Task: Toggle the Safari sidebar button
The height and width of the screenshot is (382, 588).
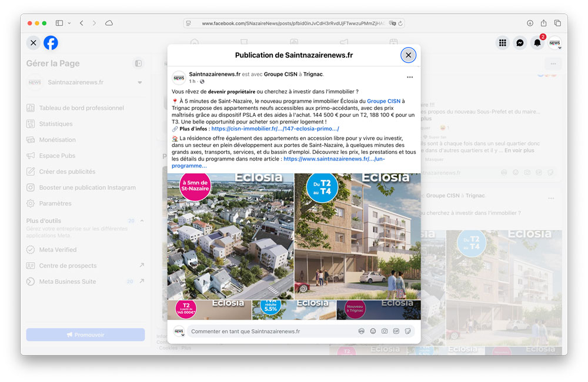Action: coord(59,24)
